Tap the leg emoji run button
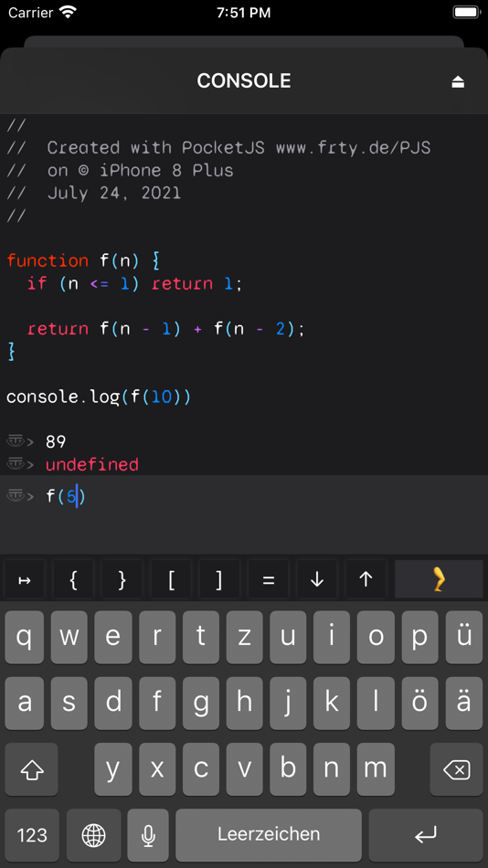The image size is (488, 868). (439, 579)
